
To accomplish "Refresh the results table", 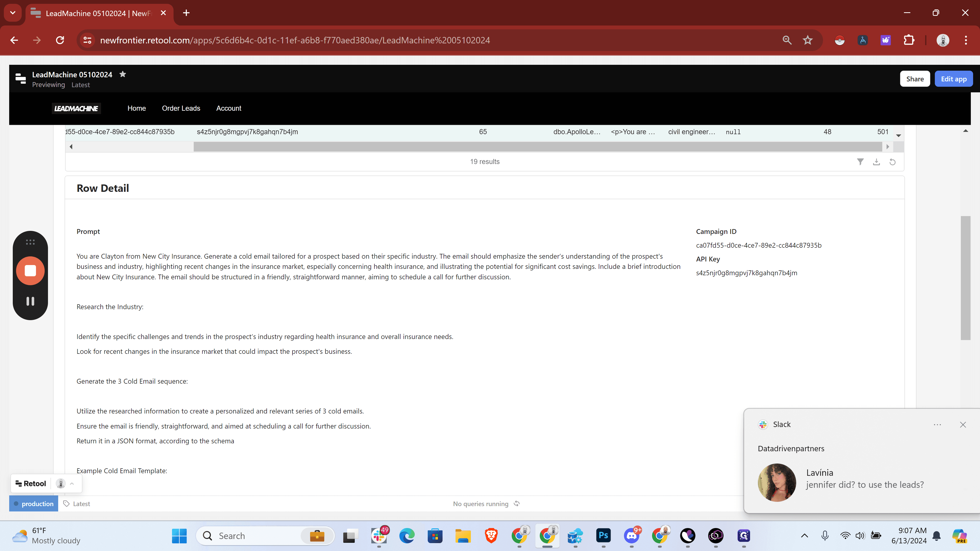I will click(x=892, y=162).
